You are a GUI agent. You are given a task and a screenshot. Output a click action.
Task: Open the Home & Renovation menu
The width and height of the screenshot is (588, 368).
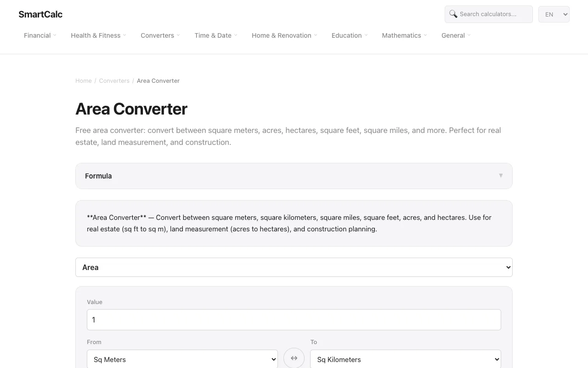click(x=284, y=35)
